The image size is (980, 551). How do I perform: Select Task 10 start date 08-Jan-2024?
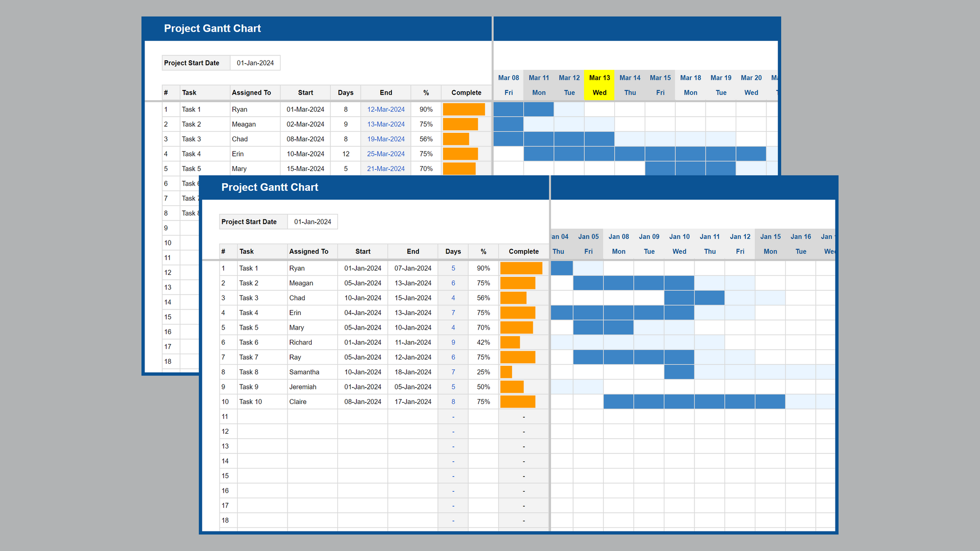click(363, 402)
